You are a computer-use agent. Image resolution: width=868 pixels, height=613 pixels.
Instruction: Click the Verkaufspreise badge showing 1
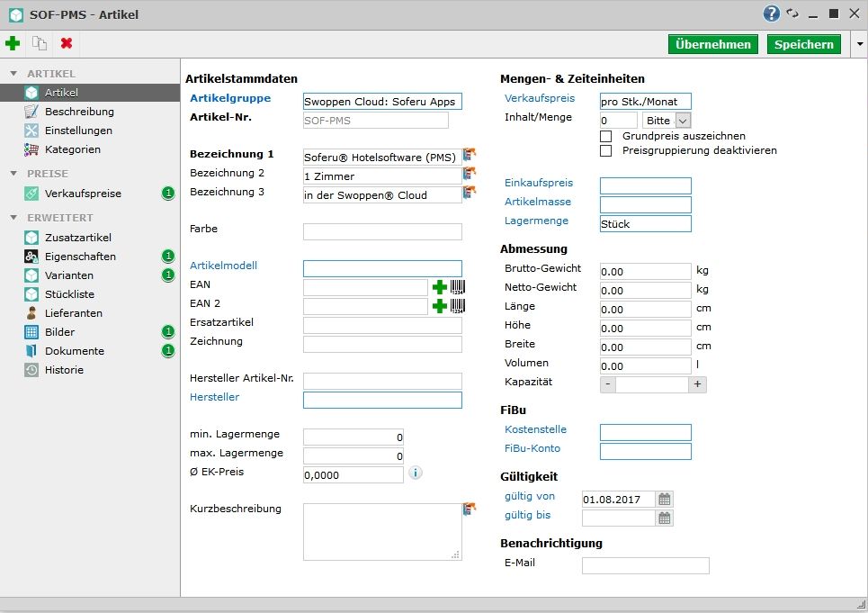(167, 194)
